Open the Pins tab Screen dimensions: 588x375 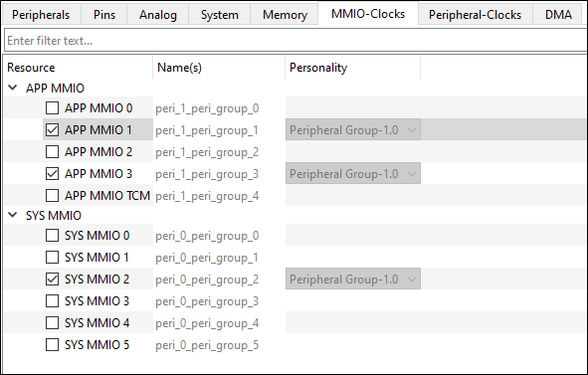point(104,15)
